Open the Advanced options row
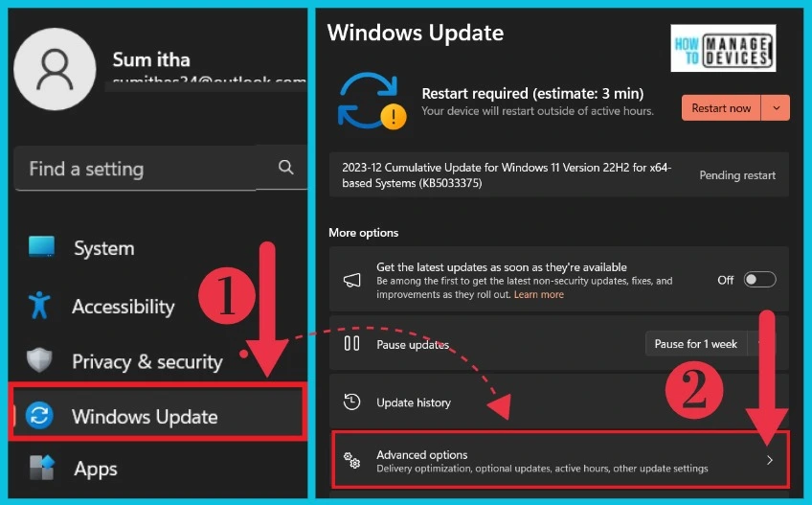The image size is (812, 505). coord(560,460)
